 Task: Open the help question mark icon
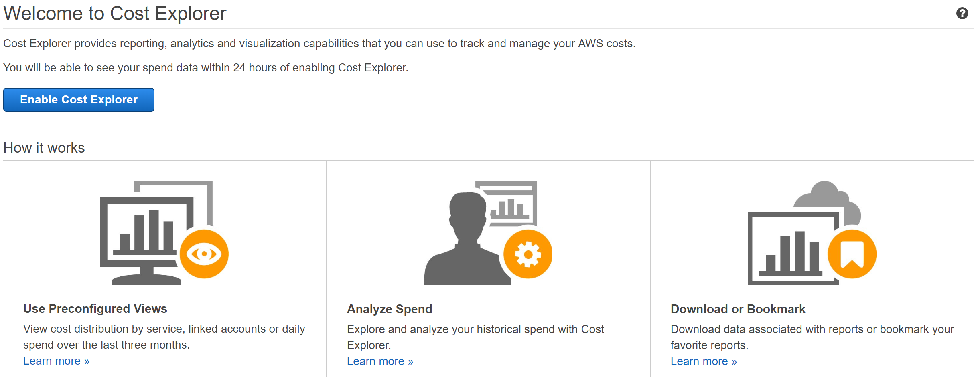click(962, 14)
